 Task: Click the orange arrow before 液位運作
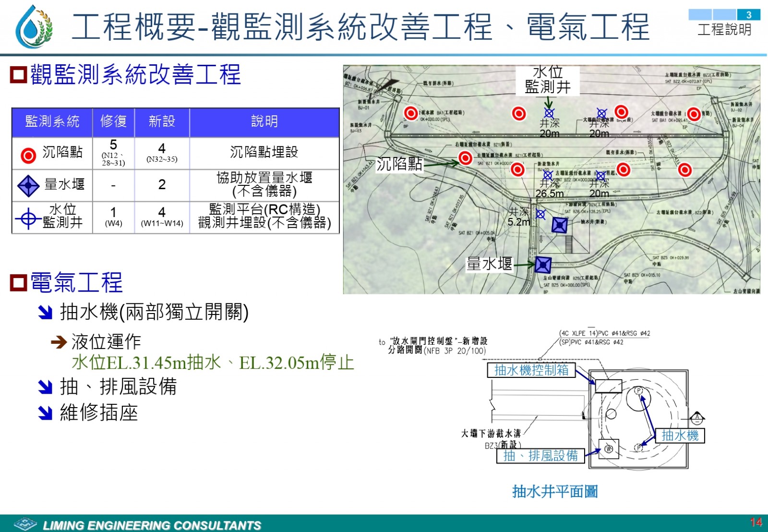click(59, 342)
